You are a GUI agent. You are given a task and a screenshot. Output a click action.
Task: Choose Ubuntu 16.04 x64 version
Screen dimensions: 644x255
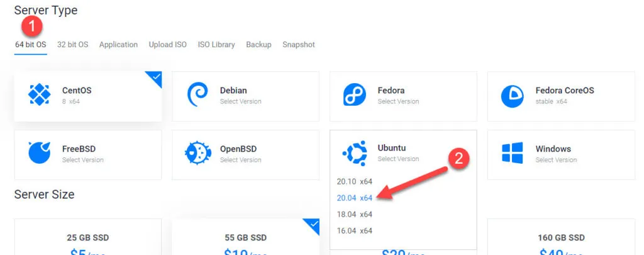(x=355, y=230)
